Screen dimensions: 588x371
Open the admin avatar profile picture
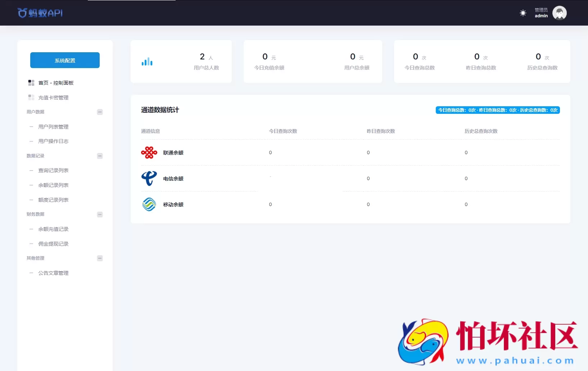pyautogui.click(x=560, y=13)
